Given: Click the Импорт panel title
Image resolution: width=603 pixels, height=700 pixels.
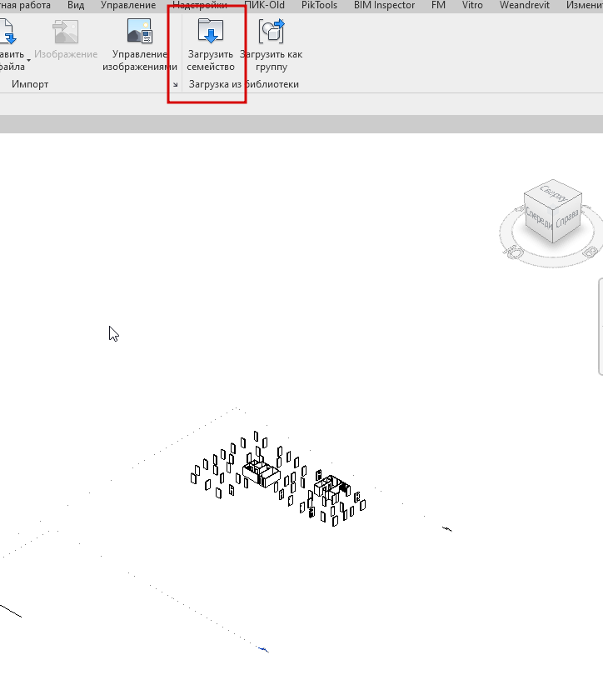Looking at the screenshot, I should pyautogui.click(x=30, y=84).
